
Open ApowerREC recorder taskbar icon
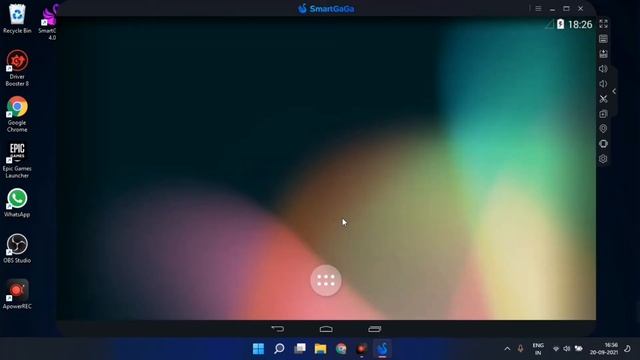[x=362, y=349]
